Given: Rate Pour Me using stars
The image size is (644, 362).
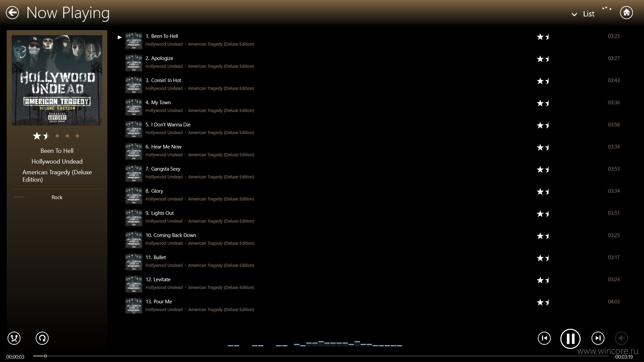Looking at the screenshot, I should [x=543, y=302].
